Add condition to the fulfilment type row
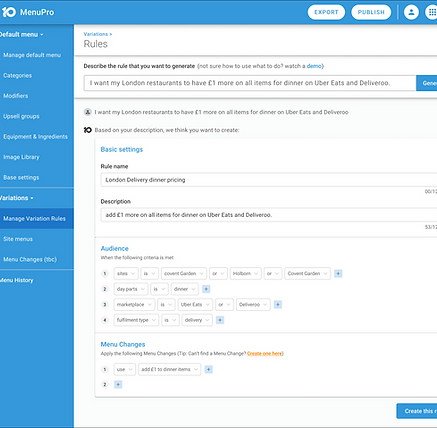This screenshot has height=428, width=437. tap(220, 320)
